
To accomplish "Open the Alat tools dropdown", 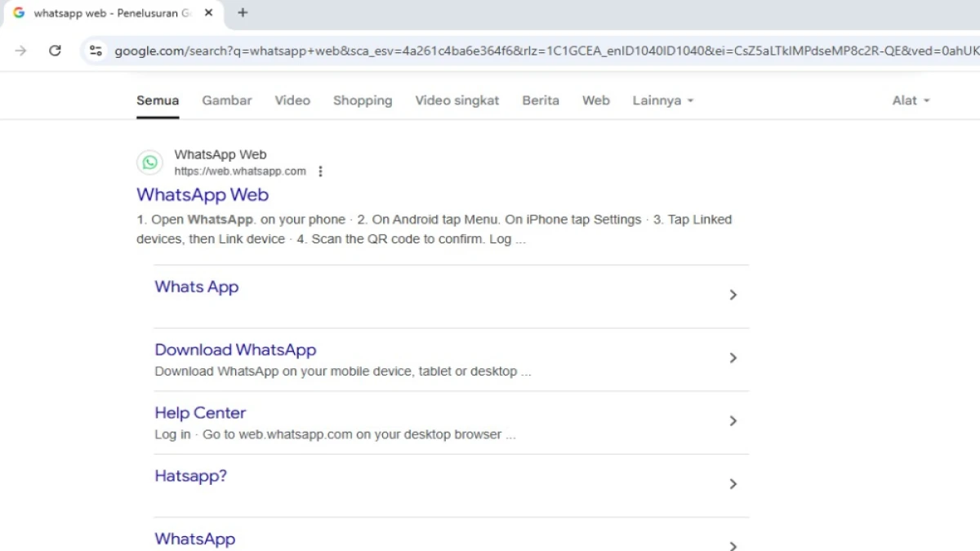I will [x=911, y=100].
